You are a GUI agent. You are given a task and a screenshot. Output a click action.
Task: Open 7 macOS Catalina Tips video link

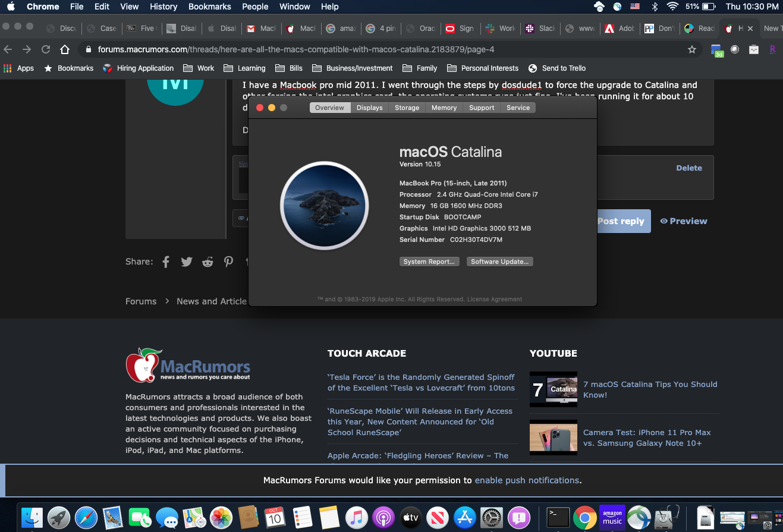click(650, 389)
